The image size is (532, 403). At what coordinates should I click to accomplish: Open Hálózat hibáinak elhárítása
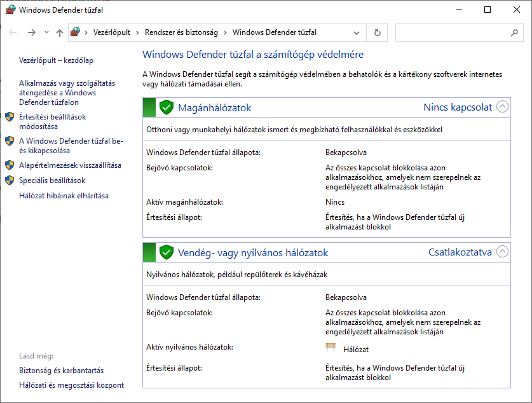(64, 196)
